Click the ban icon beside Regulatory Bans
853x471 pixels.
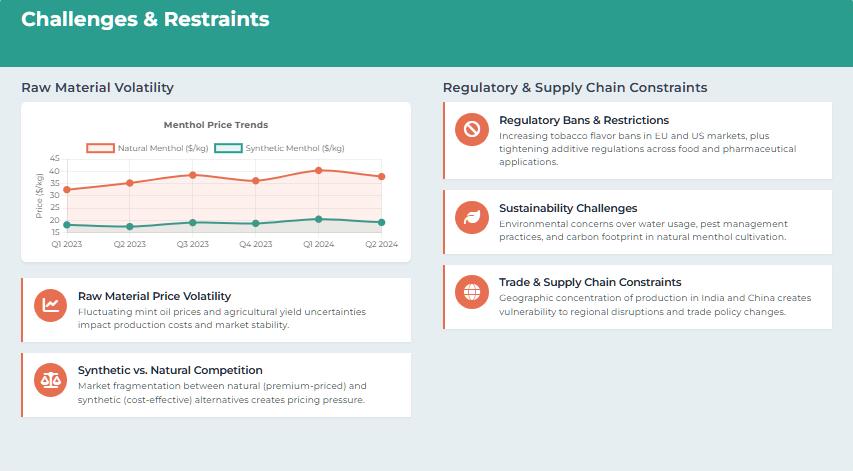click(470, 130)
